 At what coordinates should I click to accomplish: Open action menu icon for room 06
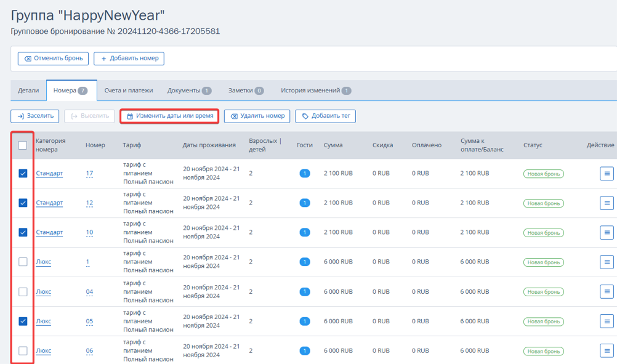pyautogui.click(x=607, y=350)
